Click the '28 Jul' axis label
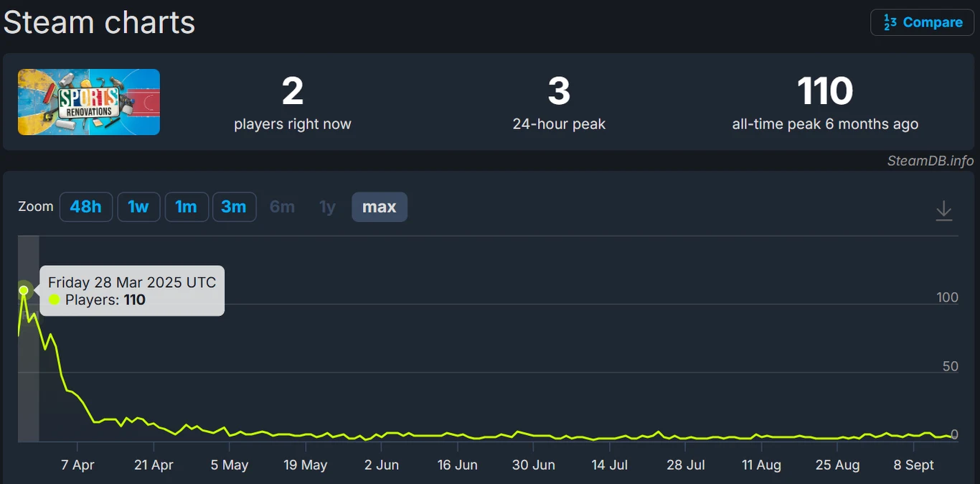Image resolution: width=980 pixels, height=484 pixels. (x=686, y=465)
